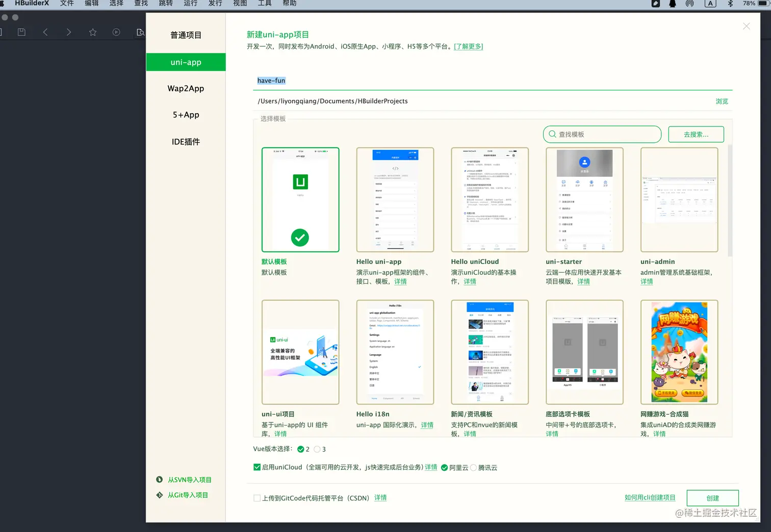Click the magnifier icon in template search
The width and height of the screenshot is (771, 532).
pos(552,134)
